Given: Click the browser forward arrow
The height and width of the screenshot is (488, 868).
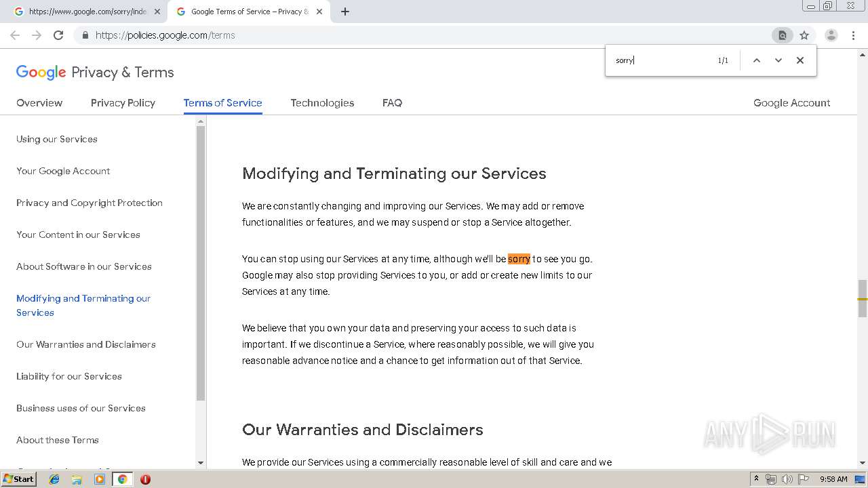Looking at the screenshot, I should pos(37,35).
